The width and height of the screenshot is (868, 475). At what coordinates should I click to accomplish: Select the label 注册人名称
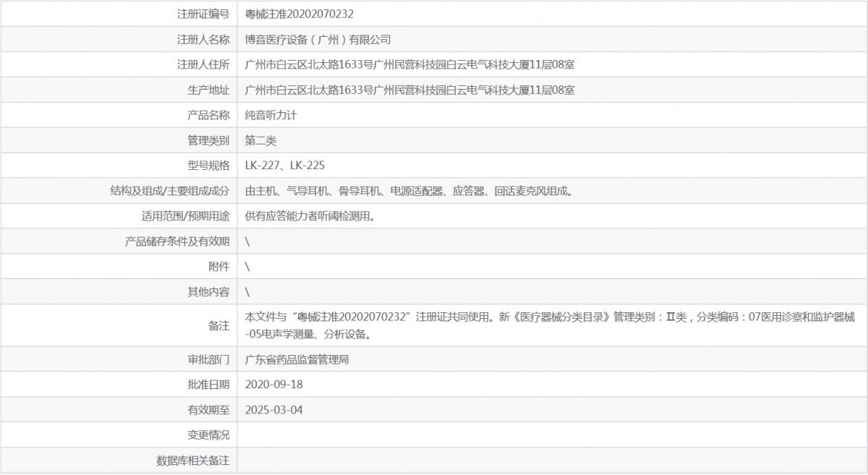[203, 39]
